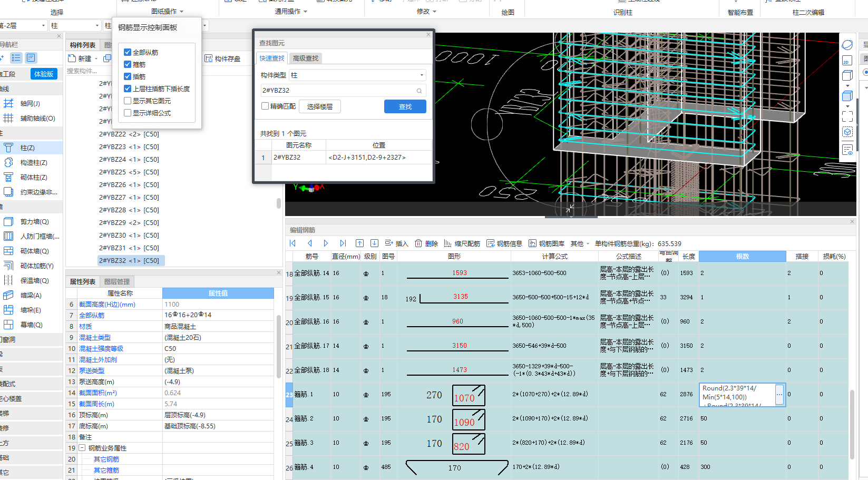Image resolution: width=868 pixels, height=480 pixels.
Task: Click the copy component icon beside 新建
Action: [x=108, y=58]
